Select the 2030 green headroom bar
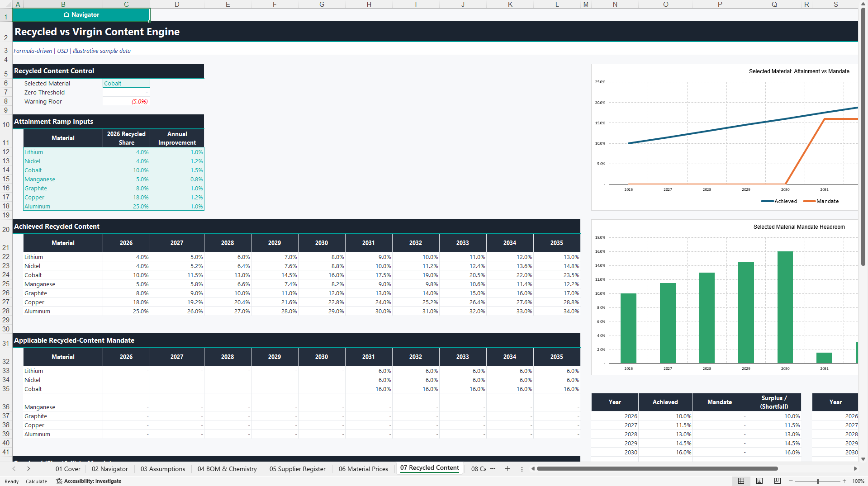868x486 pixels. (785, 307)
